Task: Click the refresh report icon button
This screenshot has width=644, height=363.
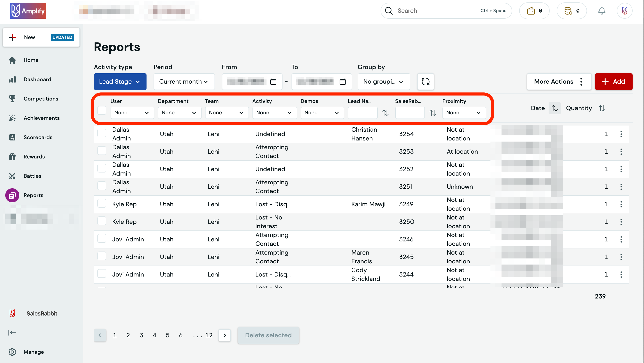Action: (426, 82)
